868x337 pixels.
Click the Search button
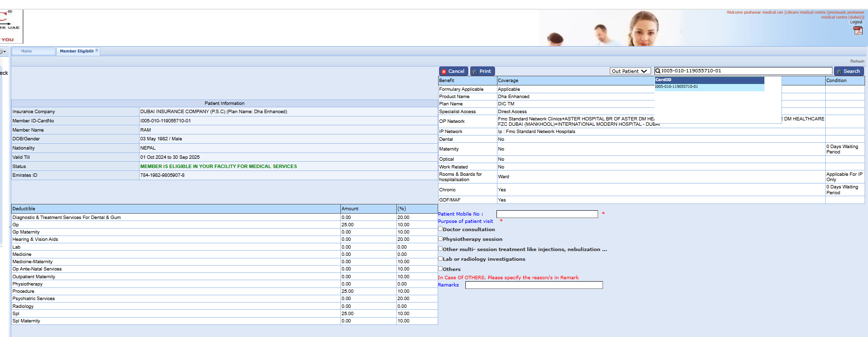(x=849, y=71)
